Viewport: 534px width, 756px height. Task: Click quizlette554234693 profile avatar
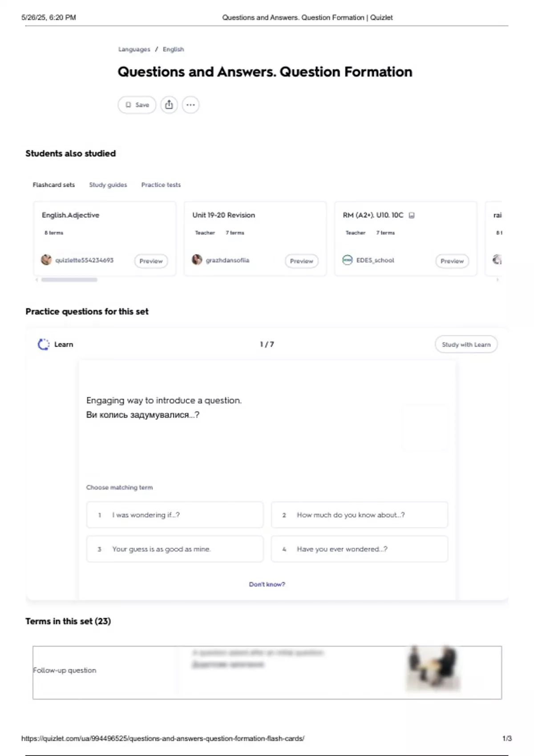tap(46, 260)
